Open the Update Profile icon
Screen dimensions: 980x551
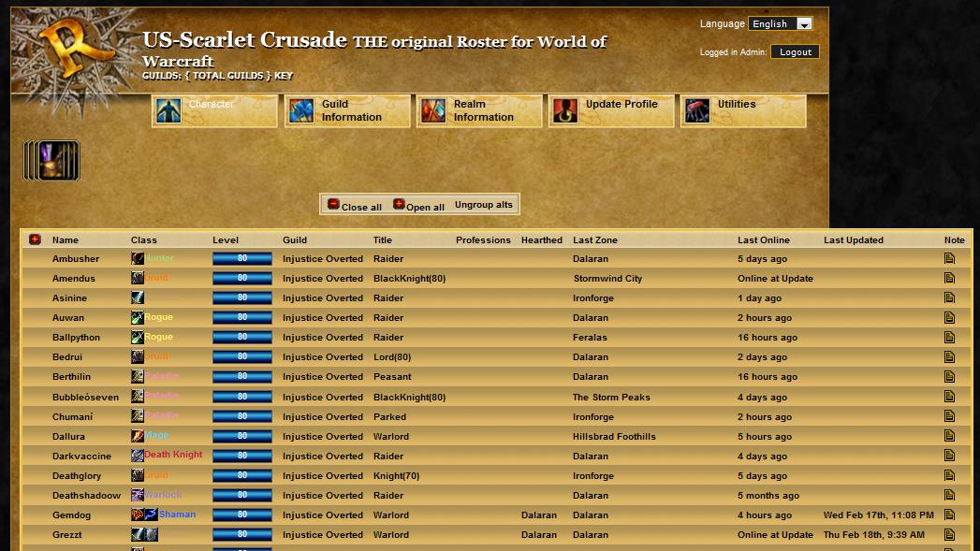[565, 110]
